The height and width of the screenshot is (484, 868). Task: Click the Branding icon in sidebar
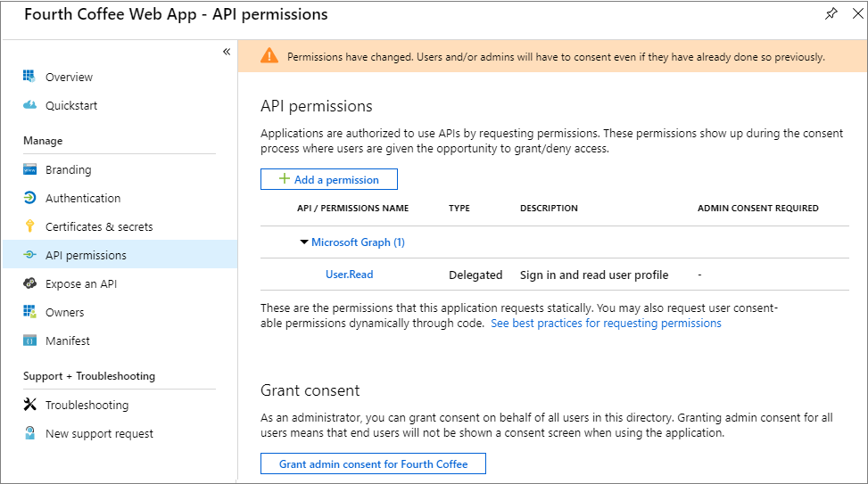point(29,169)
